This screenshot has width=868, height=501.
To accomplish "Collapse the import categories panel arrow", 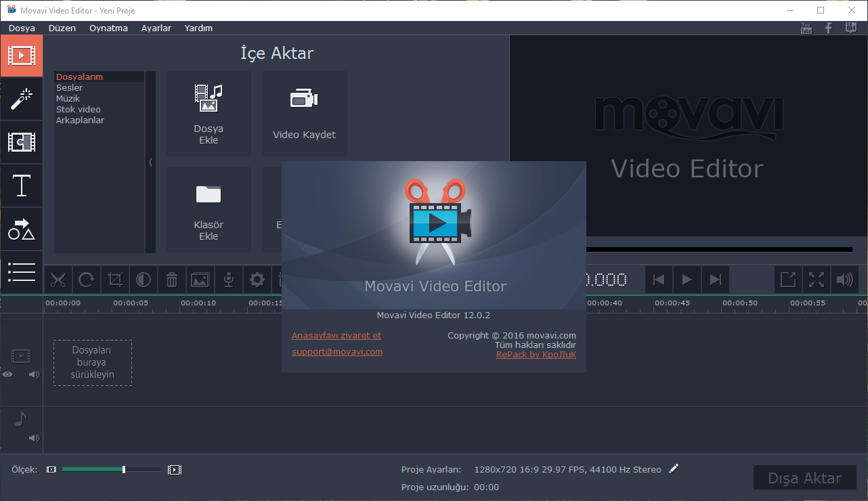I will pos(150,162).
